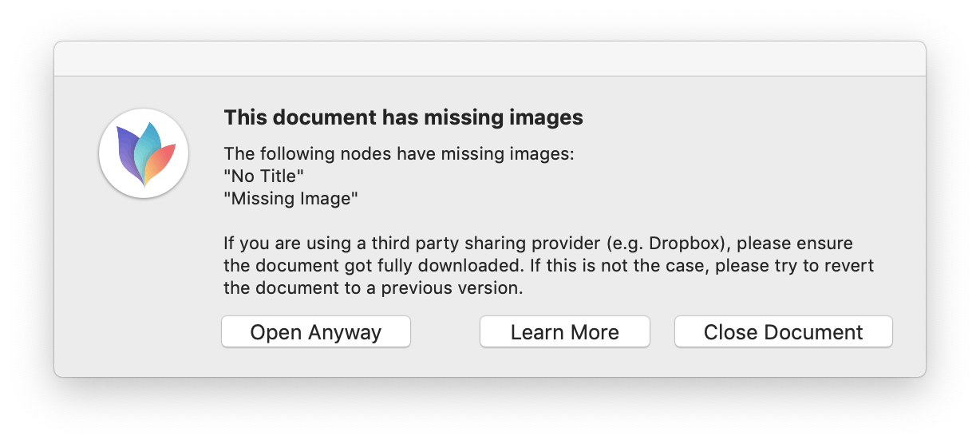Open the Learn More help page
Screen dimensions: 980x444
(x=565, y=331)
